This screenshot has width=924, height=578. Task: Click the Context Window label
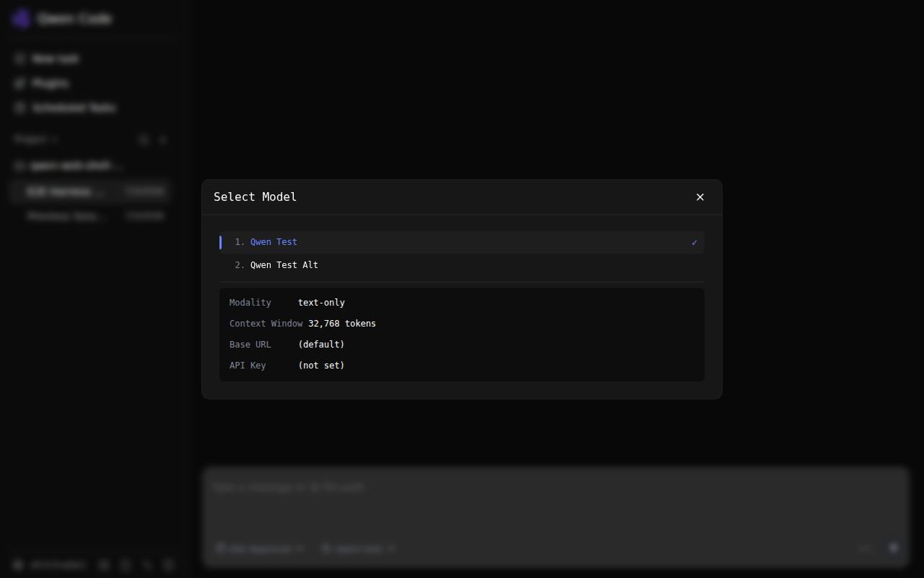[x=266, y=324]
